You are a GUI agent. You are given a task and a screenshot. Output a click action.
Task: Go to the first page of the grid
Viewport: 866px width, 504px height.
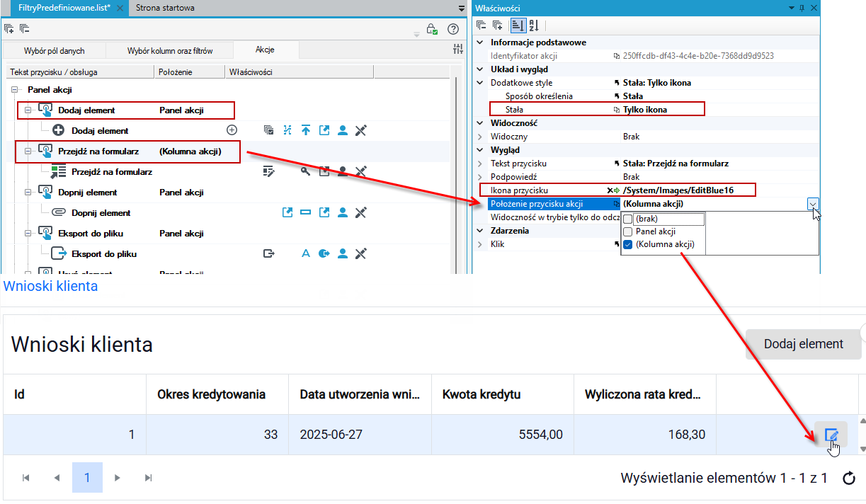pyautogui.click(x=26, y=478)
